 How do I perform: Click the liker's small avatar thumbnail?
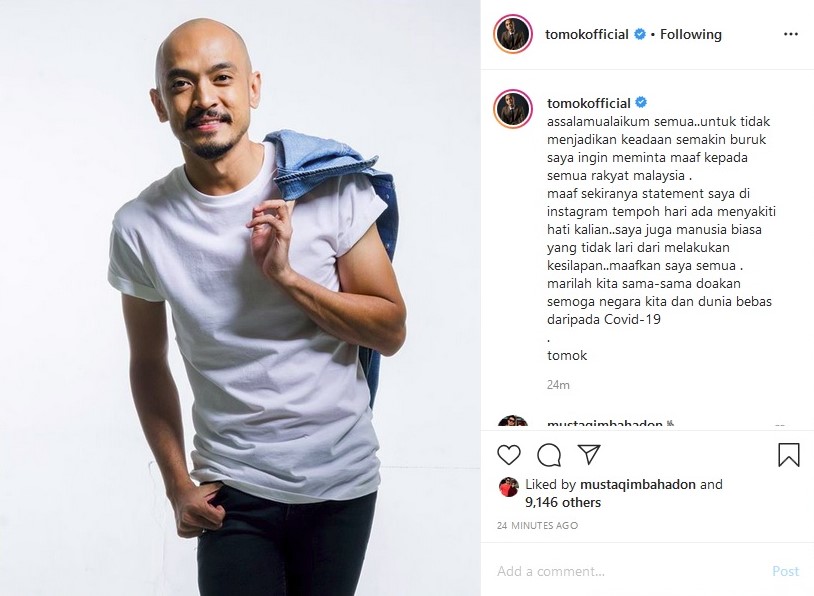[509, 487]
